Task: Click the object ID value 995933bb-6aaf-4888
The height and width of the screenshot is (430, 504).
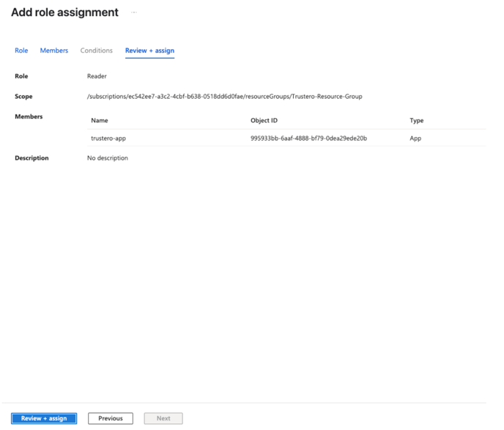Action: click(308, 138)
